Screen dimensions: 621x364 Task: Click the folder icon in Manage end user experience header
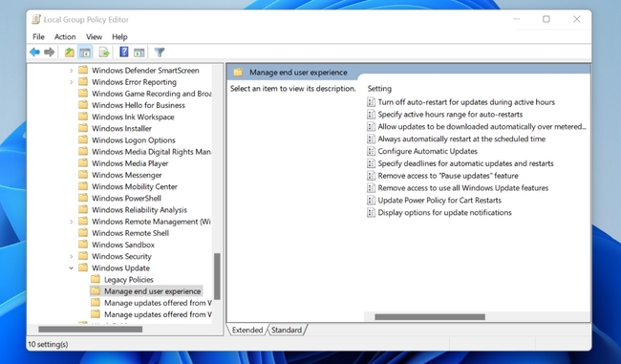(238, 72)
